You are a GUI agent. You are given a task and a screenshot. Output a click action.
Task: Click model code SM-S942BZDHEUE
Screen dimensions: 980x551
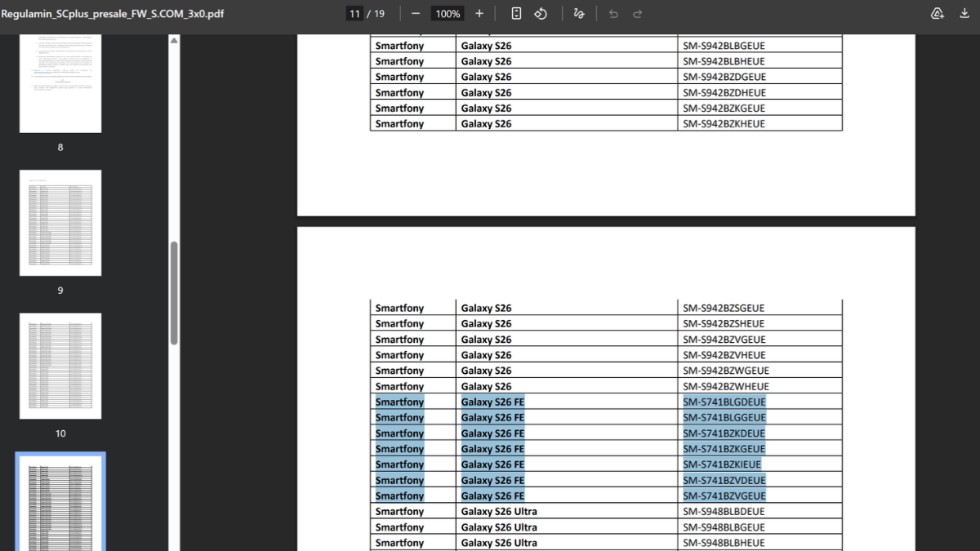click(724, 92)
